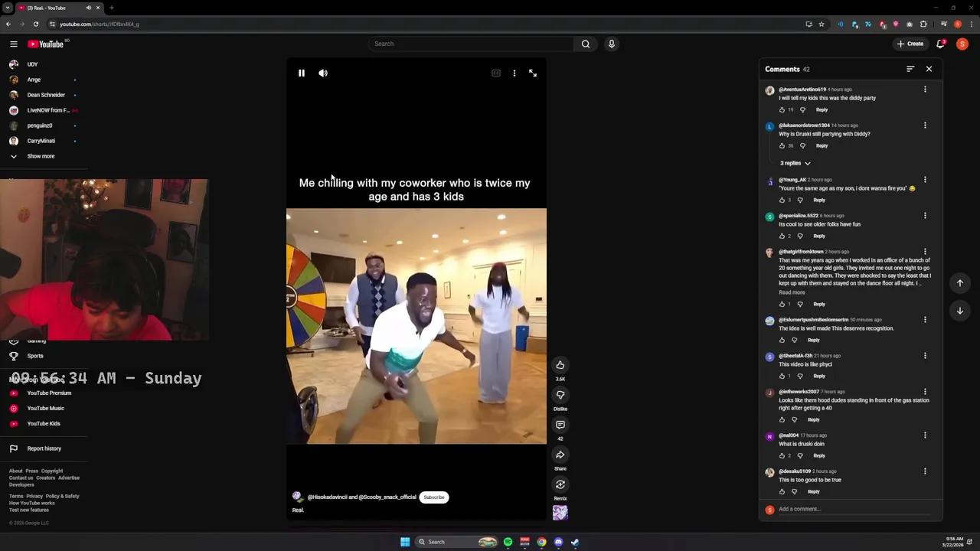Image resolution: width=980 pixels, height=551 pixels.
Task: Click the YouTube search box
Action: click(470, 44)
